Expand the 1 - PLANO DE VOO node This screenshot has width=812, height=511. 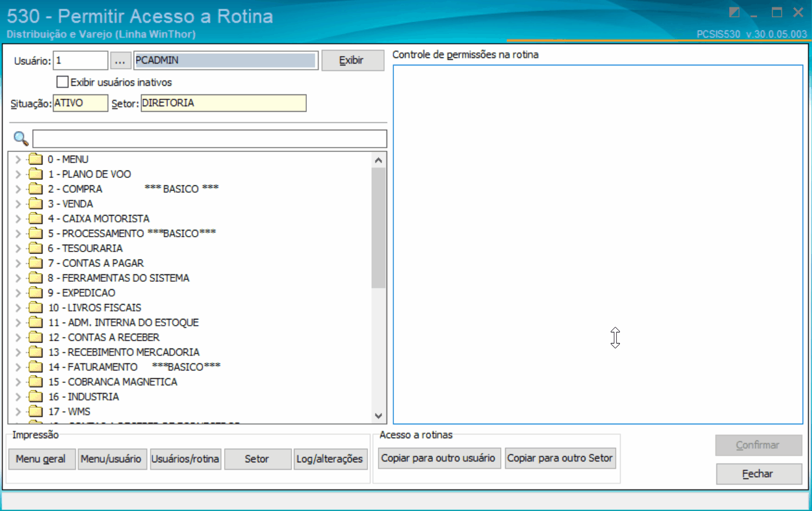[18, 174]
